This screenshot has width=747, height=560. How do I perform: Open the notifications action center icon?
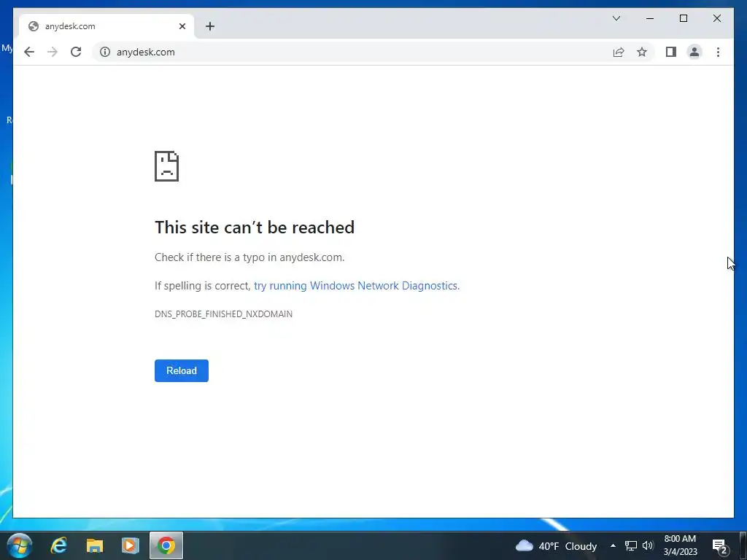719,546
